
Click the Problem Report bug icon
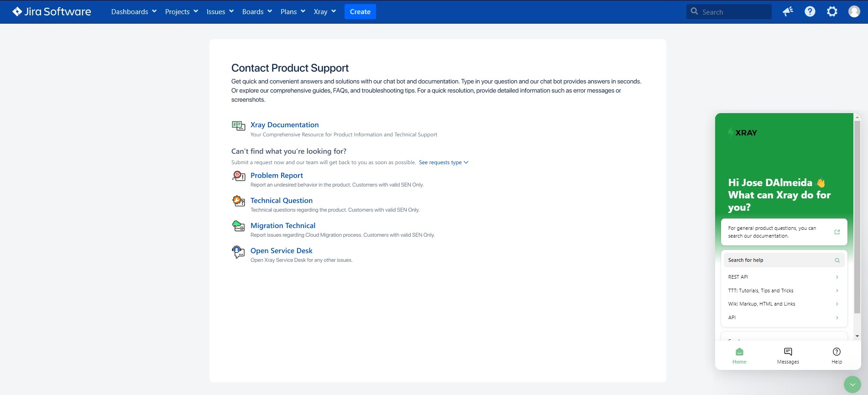238,176
